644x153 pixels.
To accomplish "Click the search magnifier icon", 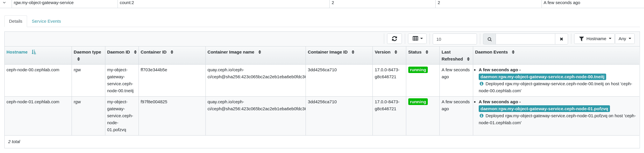I will coord(489,39).
